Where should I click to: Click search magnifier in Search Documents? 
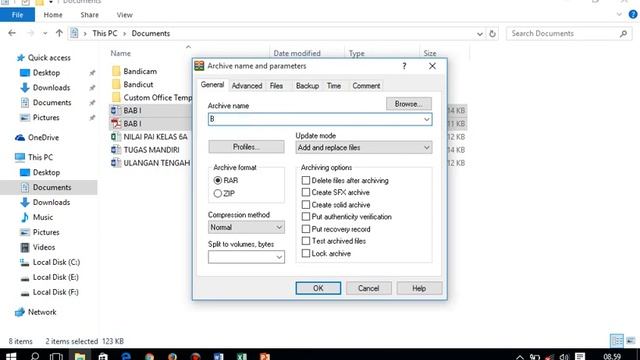click(x=623, y=34)
